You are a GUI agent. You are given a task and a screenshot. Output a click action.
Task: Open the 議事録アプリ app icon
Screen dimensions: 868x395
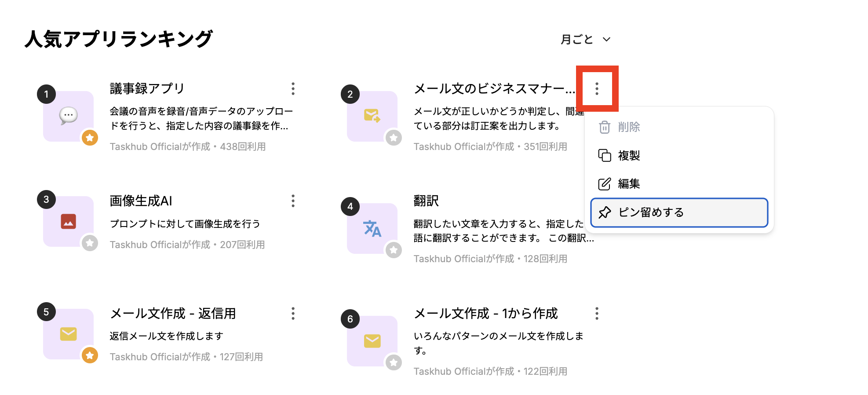click(68, 116)
